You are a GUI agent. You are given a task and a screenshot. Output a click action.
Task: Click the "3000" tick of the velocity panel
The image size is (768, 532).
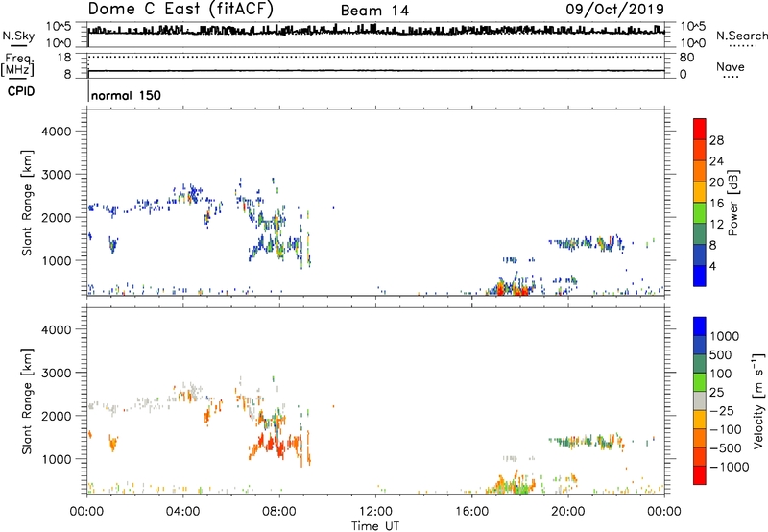click(x=57, y=373)
